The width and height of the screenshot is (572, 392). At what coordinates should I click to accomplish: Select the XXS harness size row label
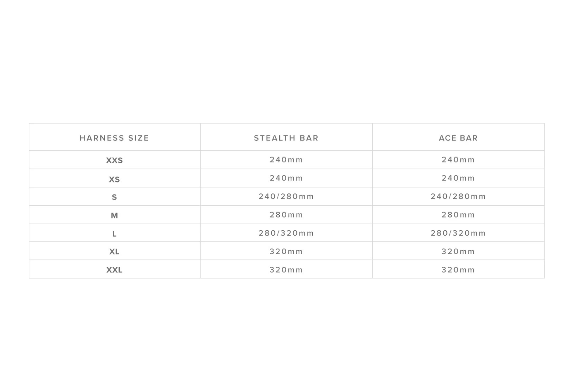coord(114,160)
